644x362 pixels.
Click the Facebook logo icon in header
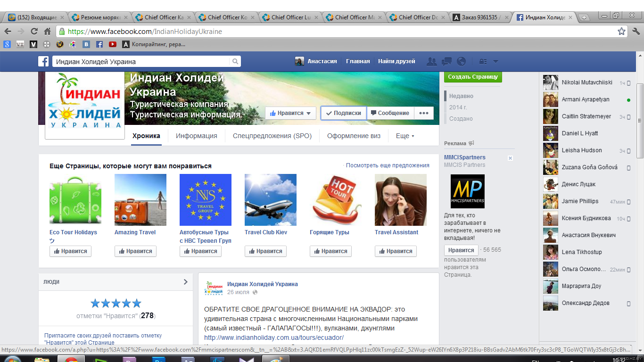tap(44, 61)
